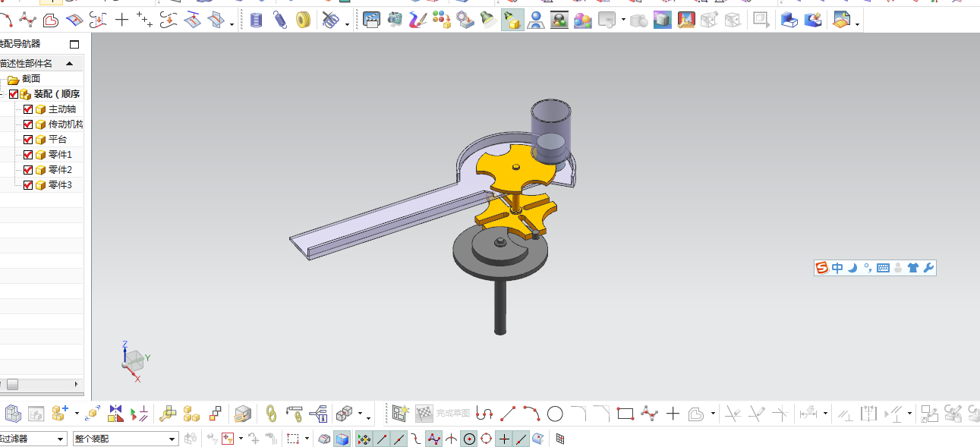Select the Profile sketch tool
This screenshot has width=980, height=447.
[x=484, y=414]
